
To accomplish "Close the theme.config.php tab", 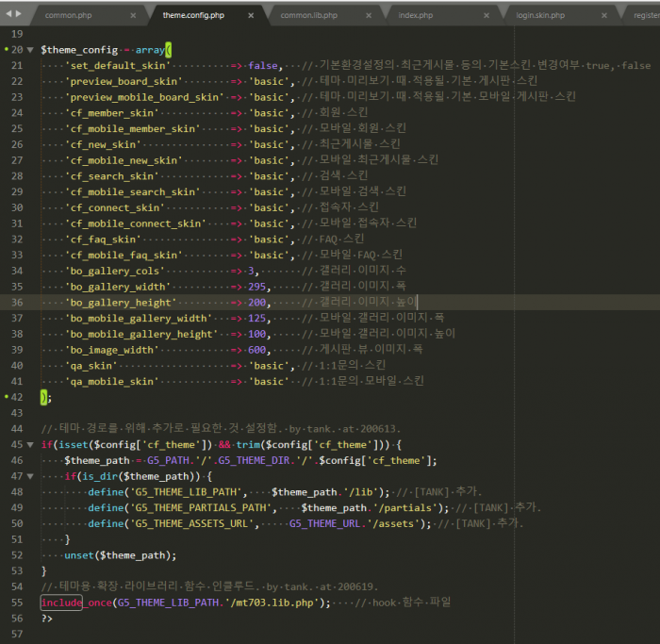I will tap(251, 16).
